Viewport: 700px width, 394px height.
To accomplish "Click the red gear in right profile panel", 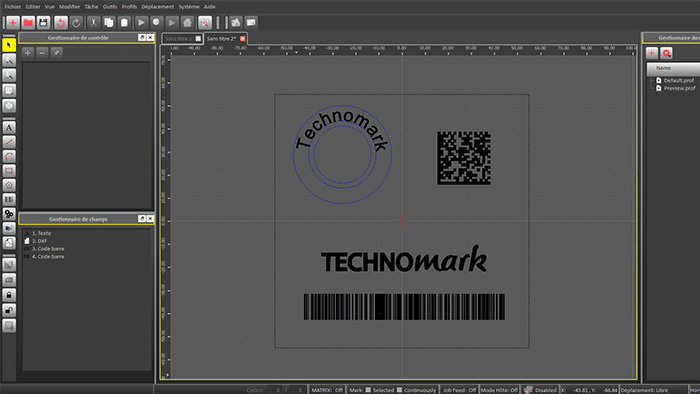I will pos(667,53).
